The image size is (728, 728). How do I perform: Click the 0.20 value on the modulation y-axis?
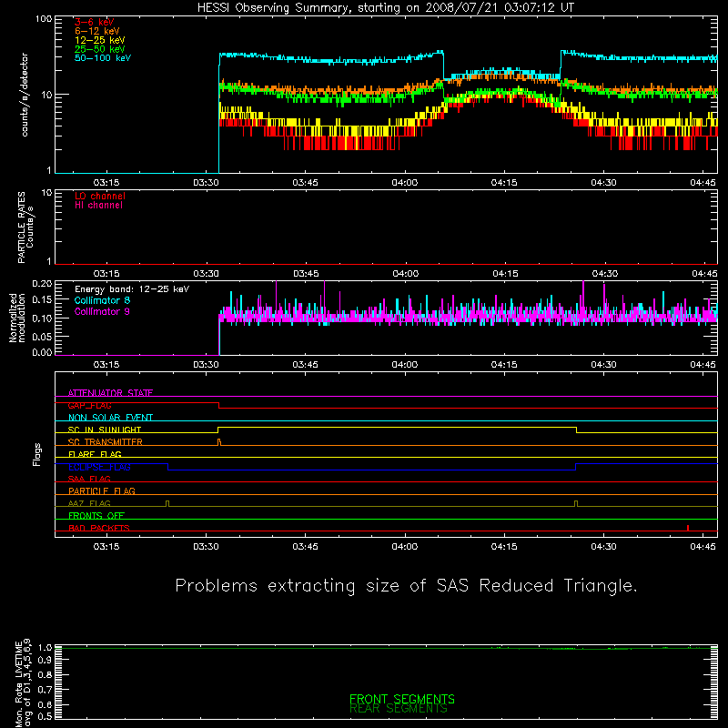(x=42, y=283)
